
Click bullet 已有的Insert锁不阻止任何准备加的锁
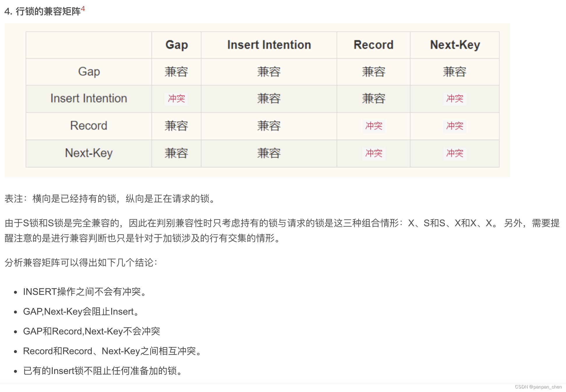(x=103, y=371)
